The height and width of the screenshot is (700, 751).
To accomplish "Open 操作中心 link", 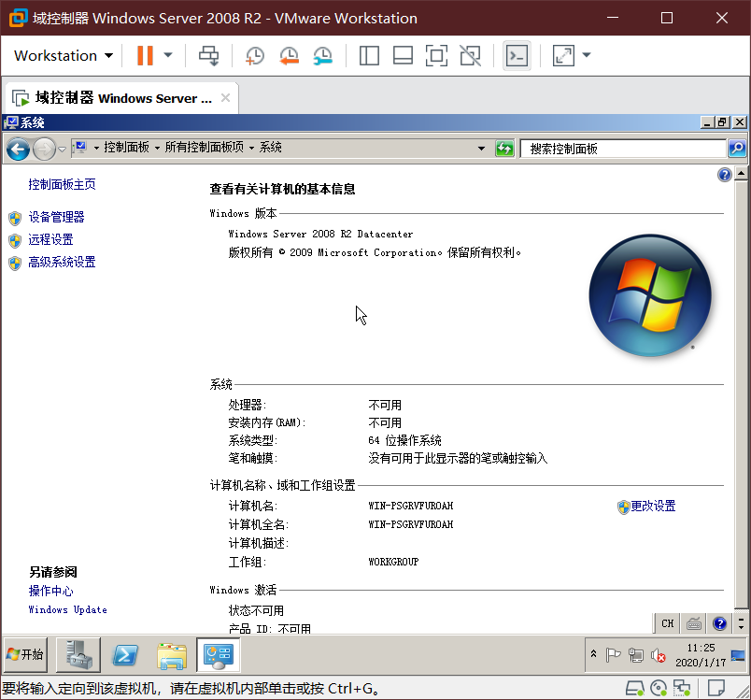I will point(50,591).
